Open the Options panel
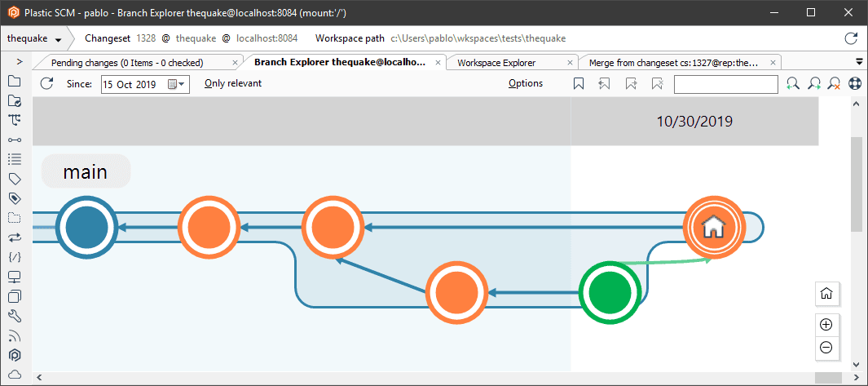 [x=526, y=84]
